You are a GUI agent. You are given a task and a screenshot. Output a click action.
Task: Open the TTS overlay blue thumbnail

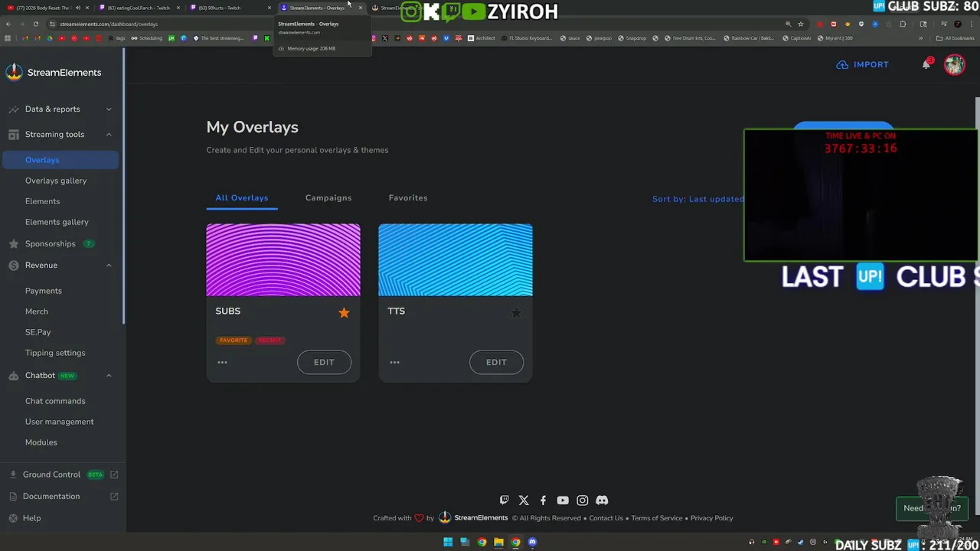click(456, 259)
